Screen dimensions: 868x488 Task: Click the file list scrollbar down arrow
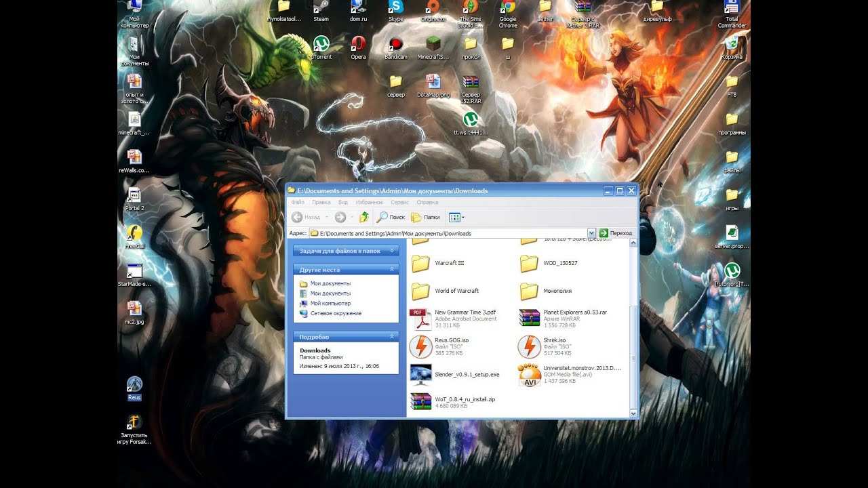[x=633, y=412]
